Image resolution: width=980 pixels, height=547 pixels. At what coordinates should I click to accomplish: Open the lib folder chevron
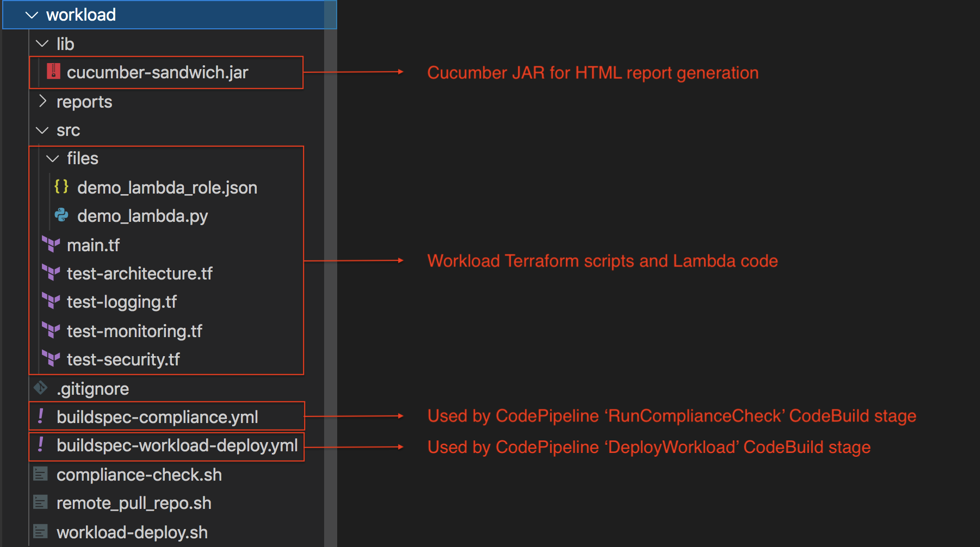(x=42, y=43)
